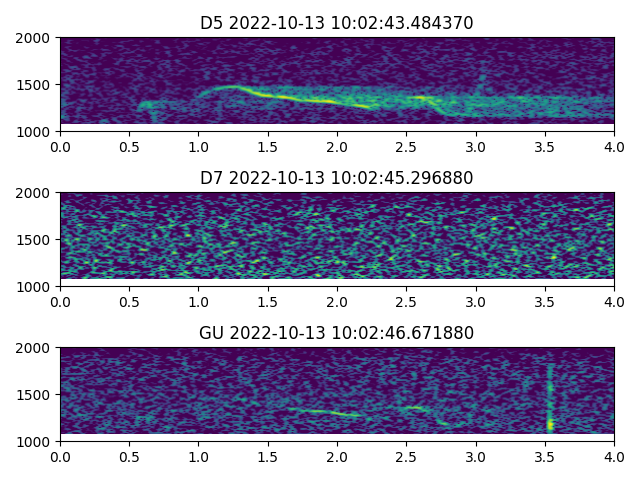Click the 3.5 x-axis tick under GU plot
640x480 pixels.
point(545,456)
